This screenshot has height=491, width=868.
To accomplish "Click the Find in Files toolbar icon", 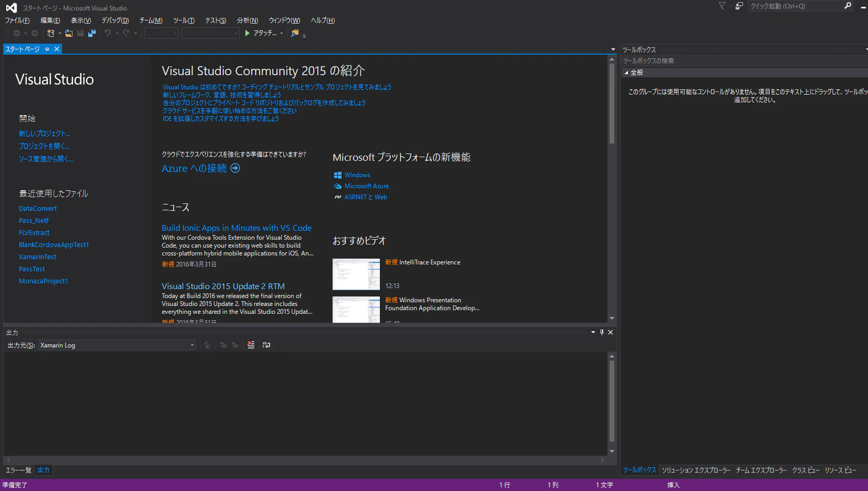I will tap(295, 33).
